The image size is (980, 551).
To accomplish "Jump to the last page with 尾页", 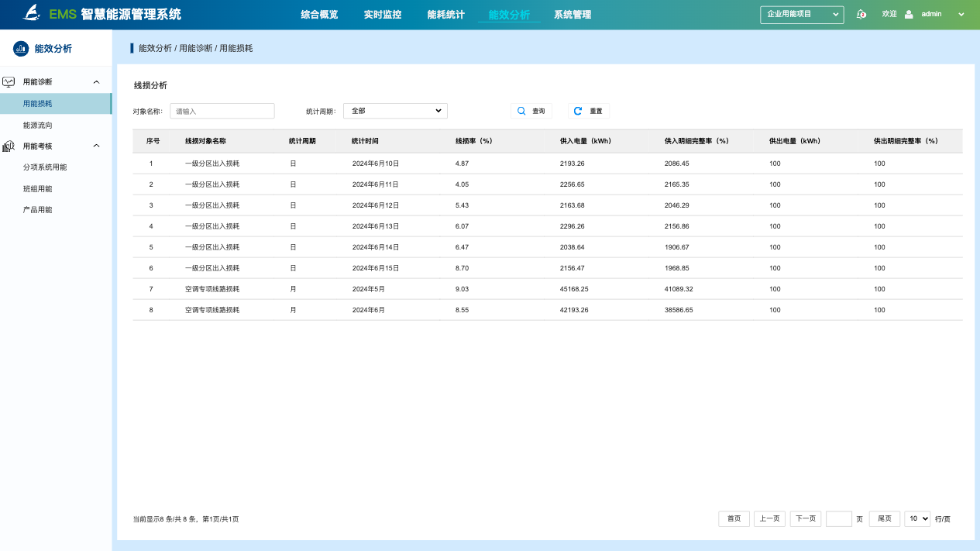I will pyautogui.click(x=885, y=518).
